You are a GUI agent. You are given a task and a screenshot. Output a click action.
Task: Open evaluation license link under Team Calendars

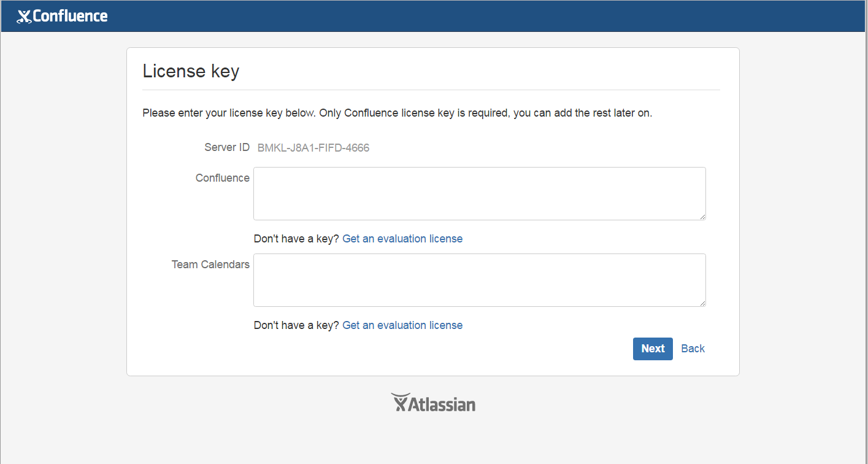(402, 325)
